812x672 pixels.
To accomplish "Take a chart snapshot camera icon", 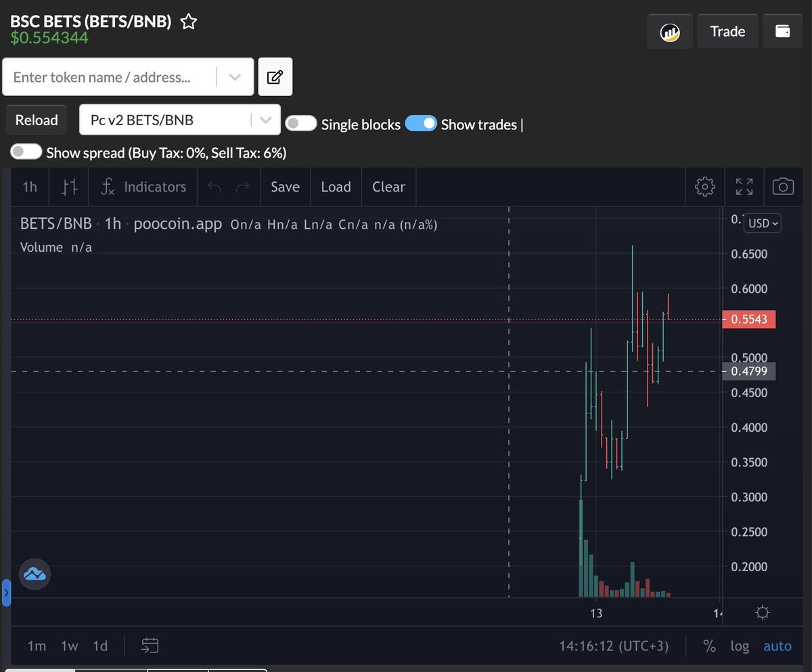I will (x=783, y=187).
